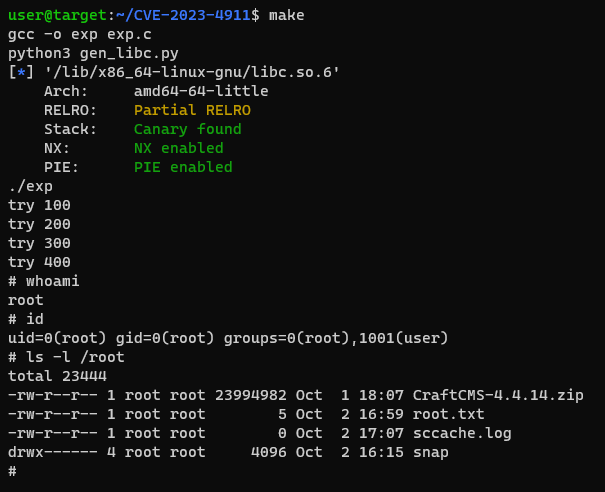This screenshot has width=605, height=492.
Task: Click the 'groups=0(root),1001(user)' text
Action: tap(336, 338)
